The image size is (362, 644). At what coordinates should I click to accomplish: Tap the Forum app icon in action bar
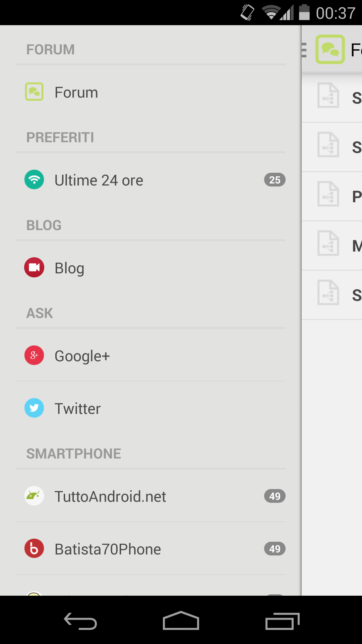[330, 49]
